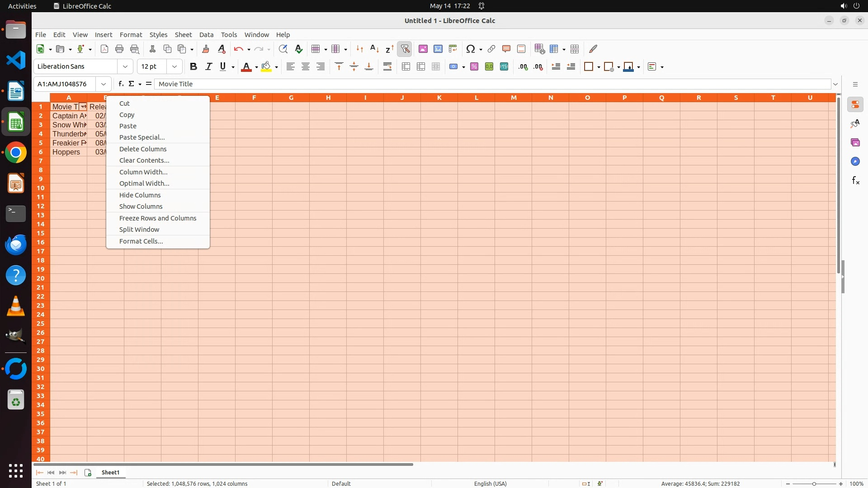This screenshot has height=488, width=868.
Task: Click the Clone Formatting paintbrush icon
Action: pos(206,49)
